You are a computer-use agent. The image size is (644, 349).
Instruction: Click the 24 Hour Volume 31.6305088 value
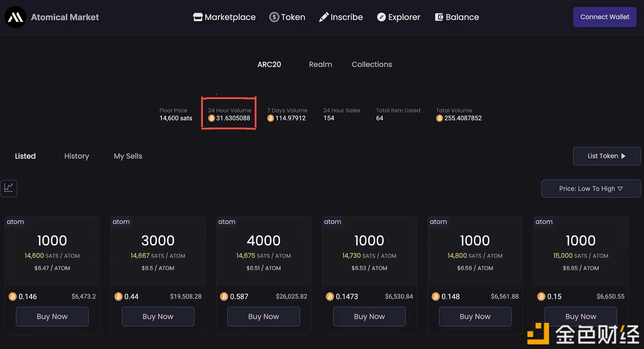pos(233,118)
